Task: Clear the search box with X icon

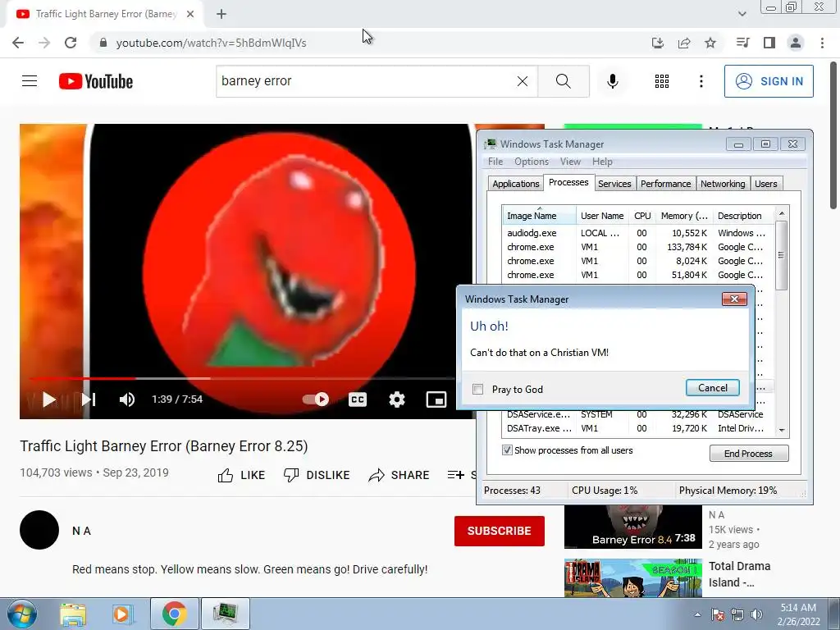Action: pyautogui.click(x=523, y=81)
